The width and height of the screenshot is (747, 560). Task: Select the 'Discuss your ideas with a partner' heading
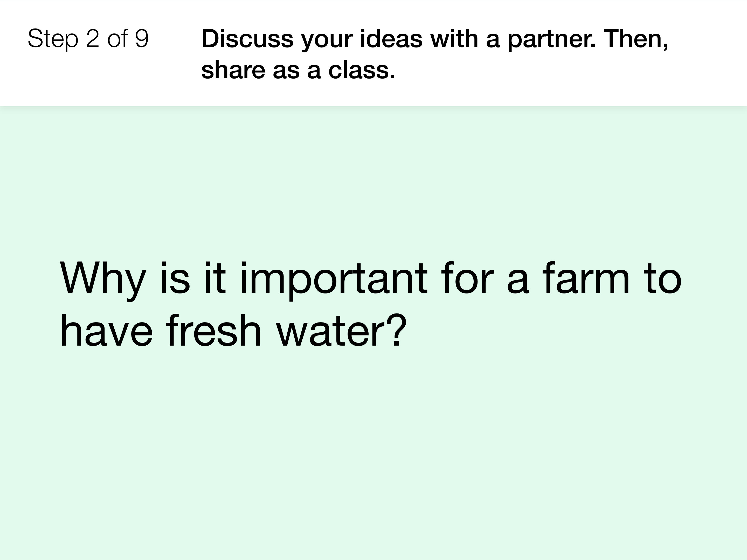[435, 54]
